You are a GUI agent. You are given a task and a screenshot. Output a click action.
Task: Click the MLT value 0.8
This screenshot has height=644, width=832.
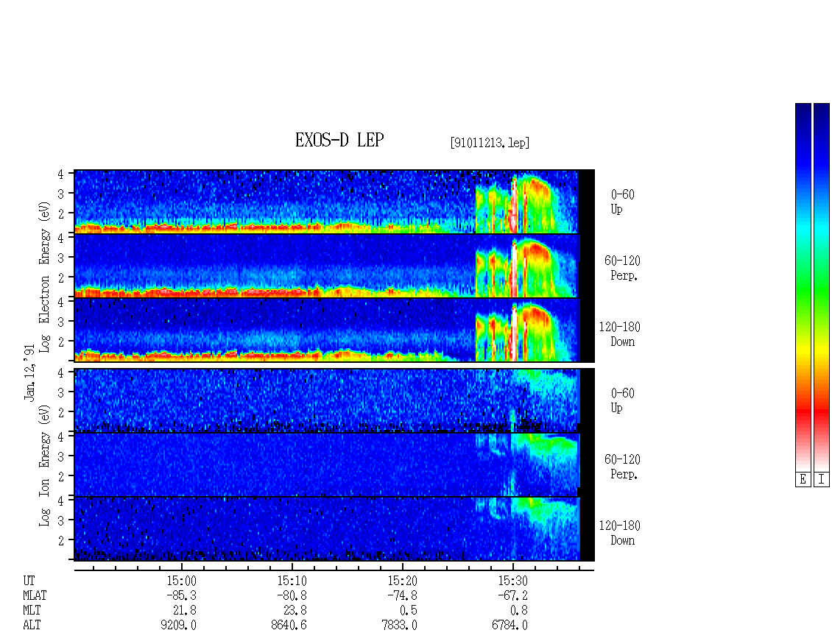tap(519, 611)
